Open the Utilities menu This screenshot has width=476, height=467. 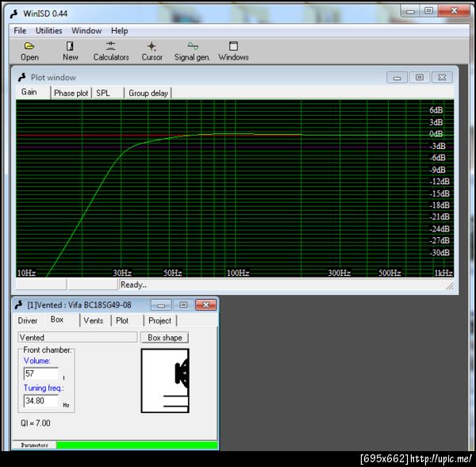[x=48, y=31]
